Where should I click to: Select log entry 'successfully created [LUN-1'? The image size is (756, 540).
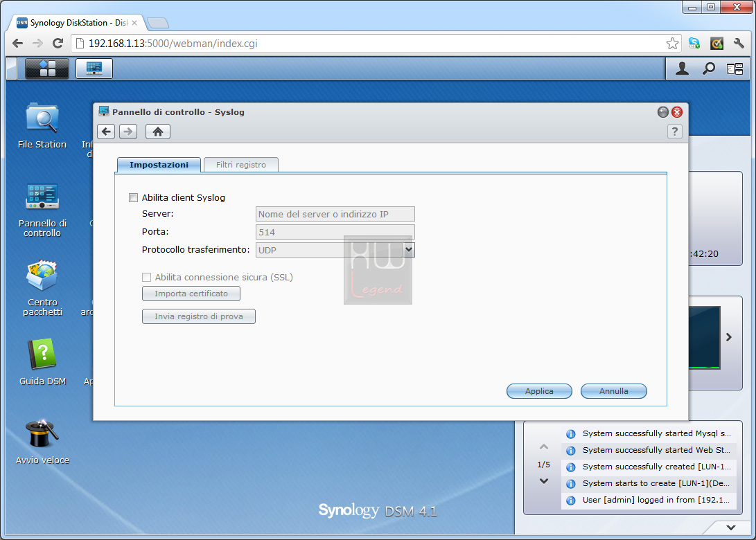tap(649, 467)
